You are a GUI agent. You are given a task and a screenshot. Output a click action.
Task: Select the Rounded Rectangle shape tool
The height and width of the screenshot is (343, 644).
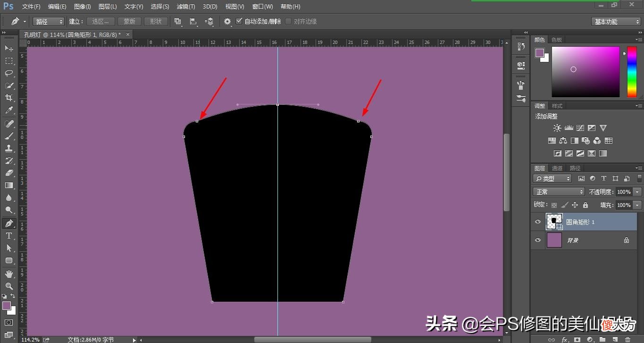coord(9,260)
